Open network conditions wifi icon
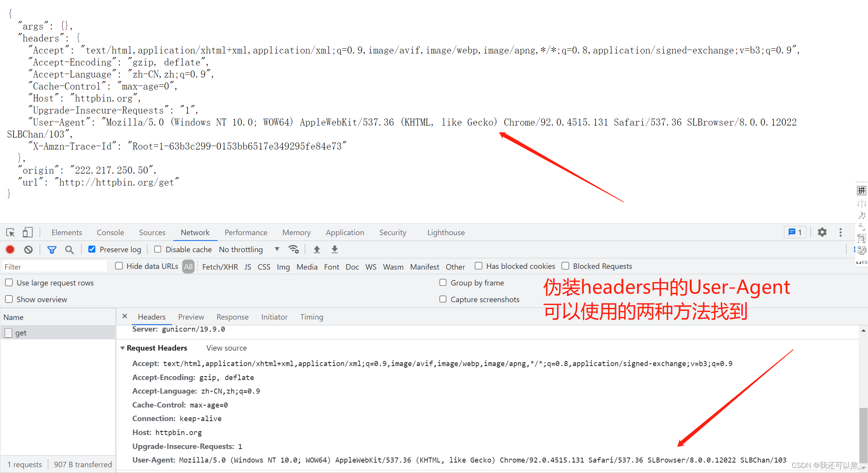868x473 pixels. (294, 249)
